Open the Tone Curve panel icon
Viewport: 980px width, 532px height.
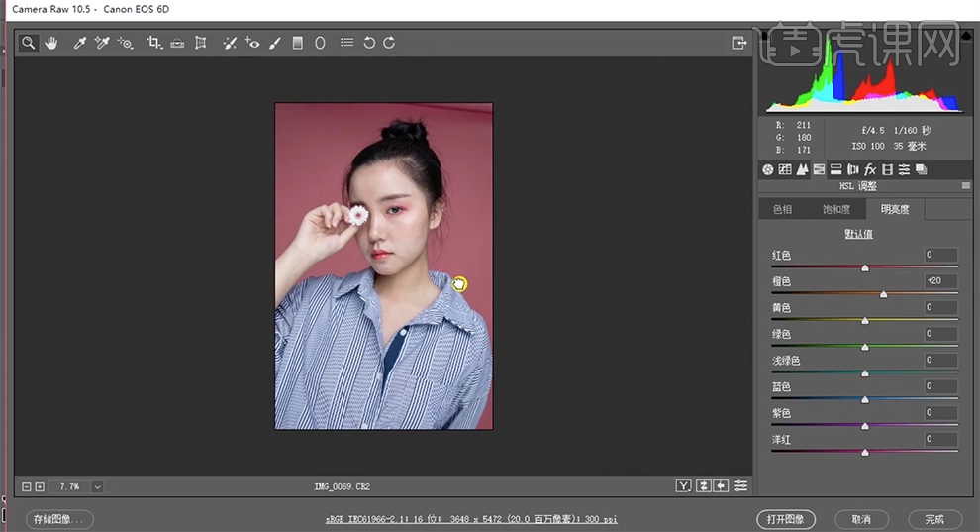(785, 169)
